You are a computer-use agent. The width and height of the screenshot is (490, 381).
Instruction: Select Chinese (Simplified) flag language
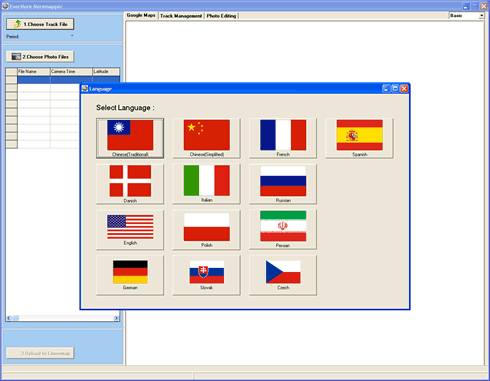coord(206,138)
